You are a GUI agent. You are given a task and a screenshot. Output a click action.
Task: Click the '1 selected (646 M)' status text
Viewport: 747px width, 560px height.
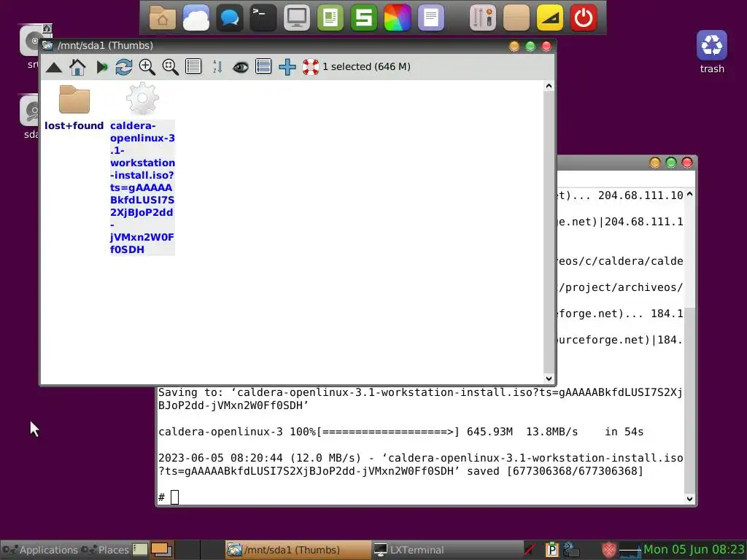pyautogui.click(x=366, y=66)
